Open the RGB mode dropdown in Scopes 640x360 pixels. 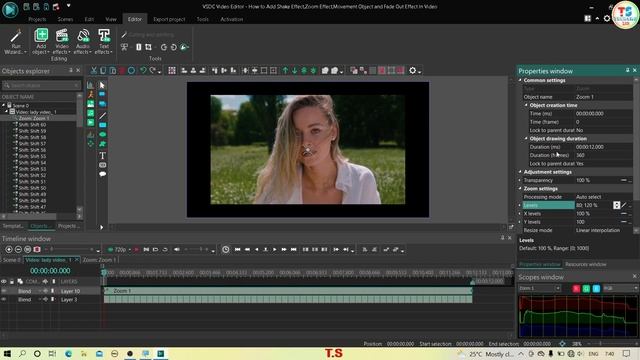click(620, 289)
